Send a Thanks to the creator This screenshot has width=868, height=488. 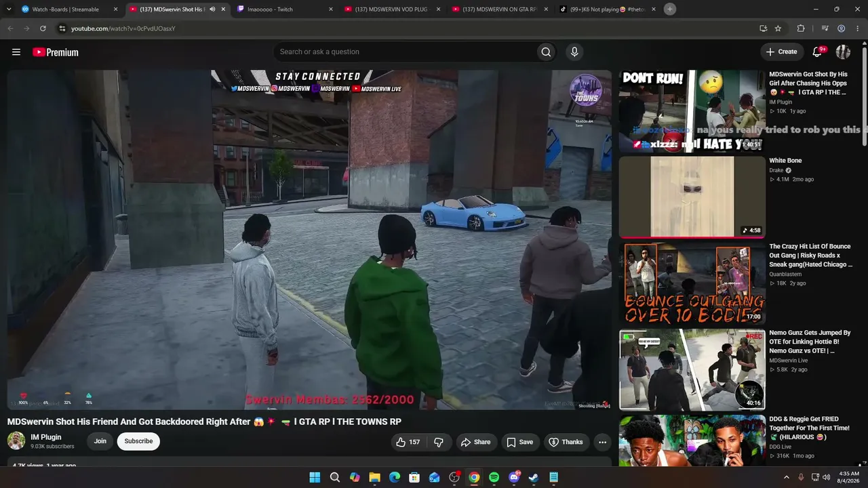click(x=566, y=442)
